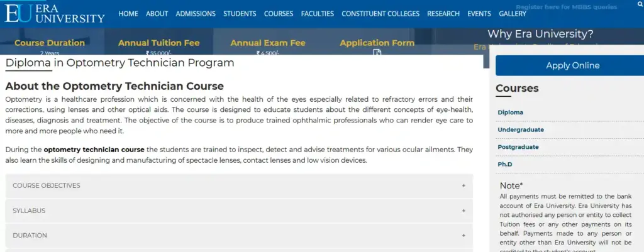This screenshot has width=644, height=252.
Task: Open the Constituent Colleges menu
Action: coord(380,14)
